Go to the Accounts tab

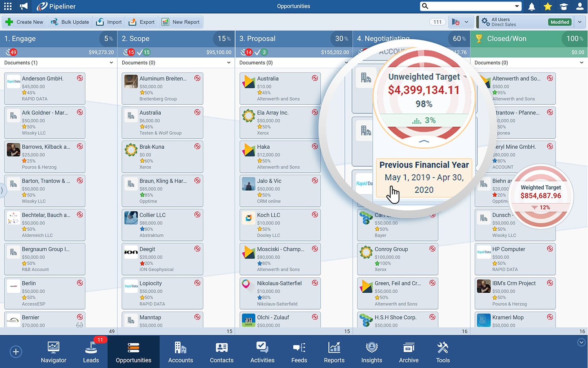[x=180, y=352]
